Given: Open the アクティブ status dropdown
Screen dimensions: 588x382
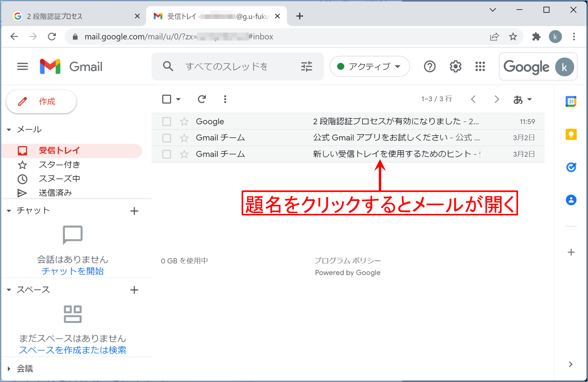Looking at the screenshot, I should (369, 66).
